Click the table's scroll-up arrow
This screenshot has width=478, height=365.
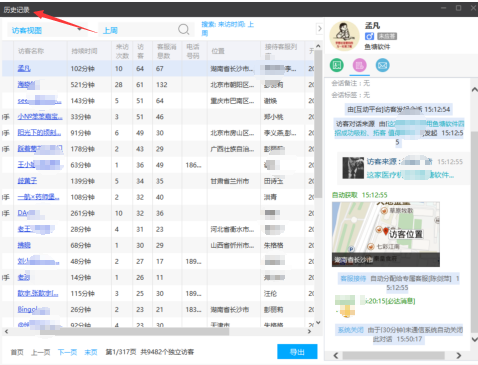pos(318,46)
